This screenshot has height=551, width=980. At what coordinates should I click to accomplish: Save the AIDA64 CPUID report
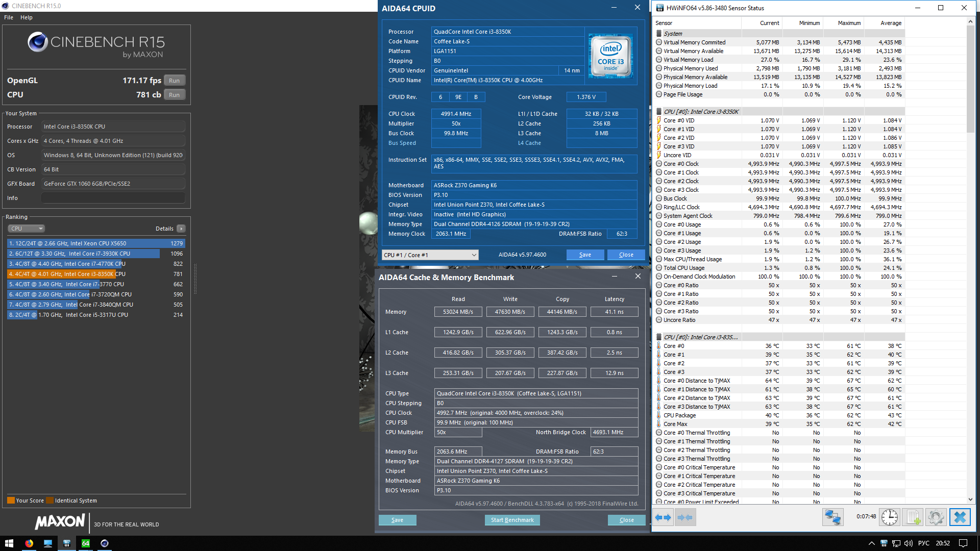[585, 255]
